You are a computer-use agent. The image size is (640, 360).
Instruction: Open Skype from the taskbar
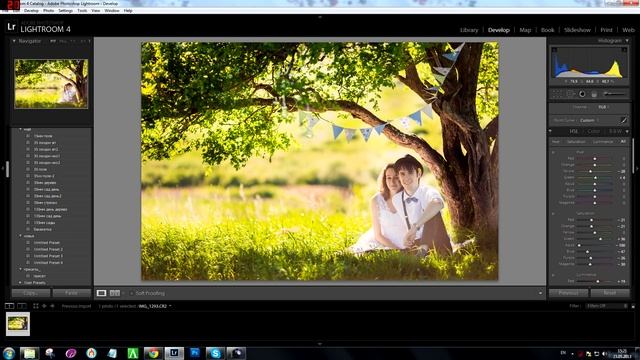pyautogui.click(x=215, y=353)
